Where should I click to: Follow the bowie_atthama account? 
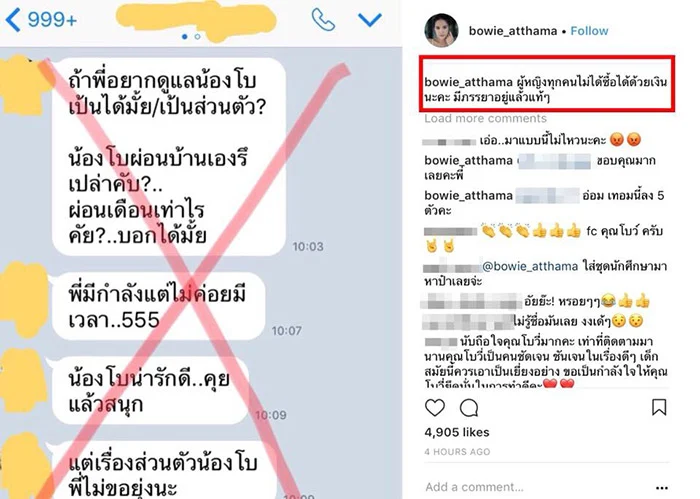click(589, 31)
